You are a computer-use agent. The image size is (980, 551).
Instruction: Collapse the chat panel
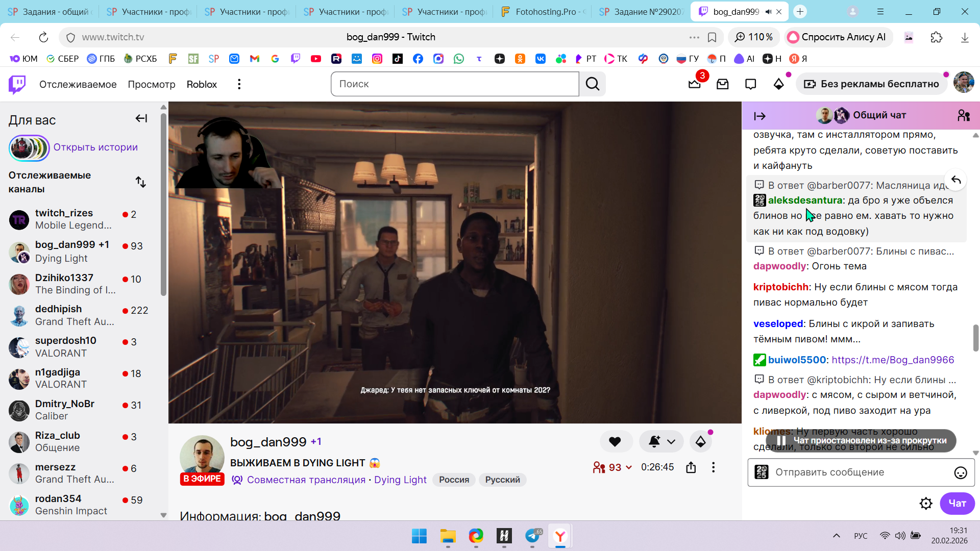click(760, 116)
